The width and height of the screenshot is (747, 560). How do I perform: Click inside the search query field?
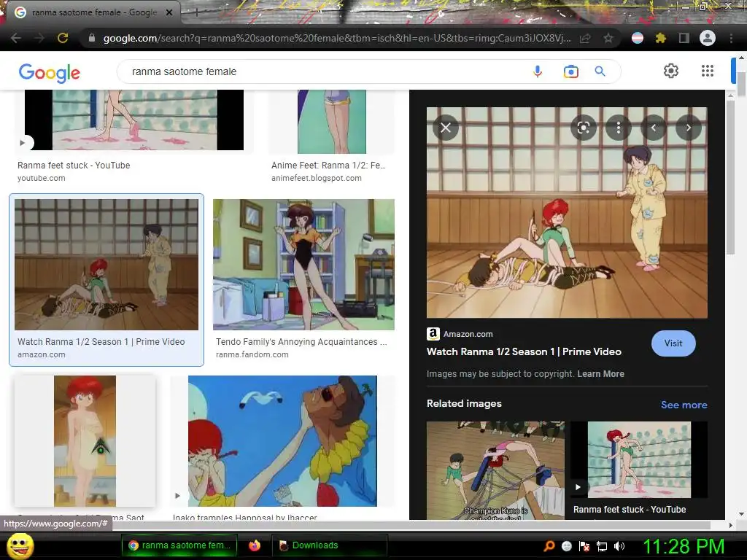click(x=324, y=71)
